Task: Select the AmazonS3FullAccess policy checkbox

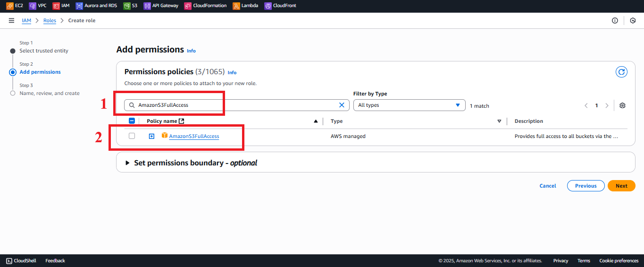Action: coord(132,136)
